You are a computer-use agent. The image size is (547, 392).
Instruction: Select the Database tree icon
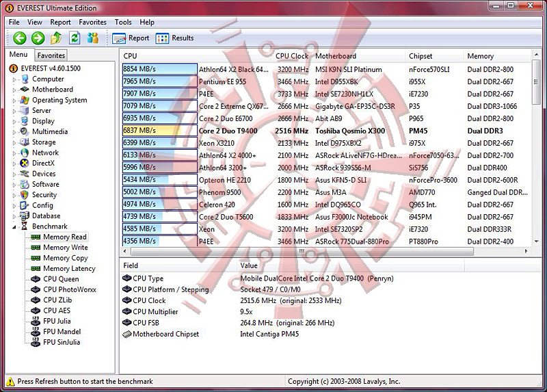pyautogui.click(x=25, y=215)
